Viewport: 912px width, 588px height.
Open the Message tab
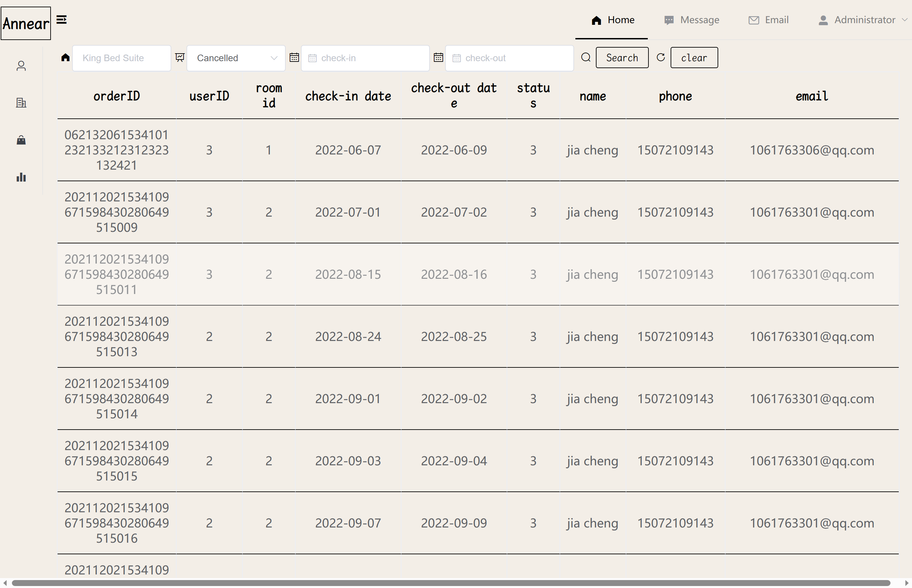(x=691, y=20)
